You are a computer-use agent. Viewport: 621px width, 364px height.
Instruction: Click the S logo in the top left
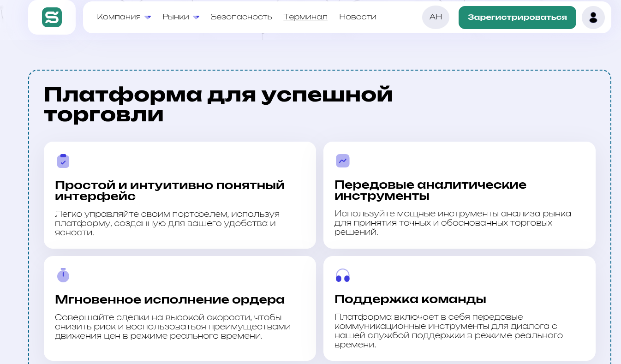(52, 18)
